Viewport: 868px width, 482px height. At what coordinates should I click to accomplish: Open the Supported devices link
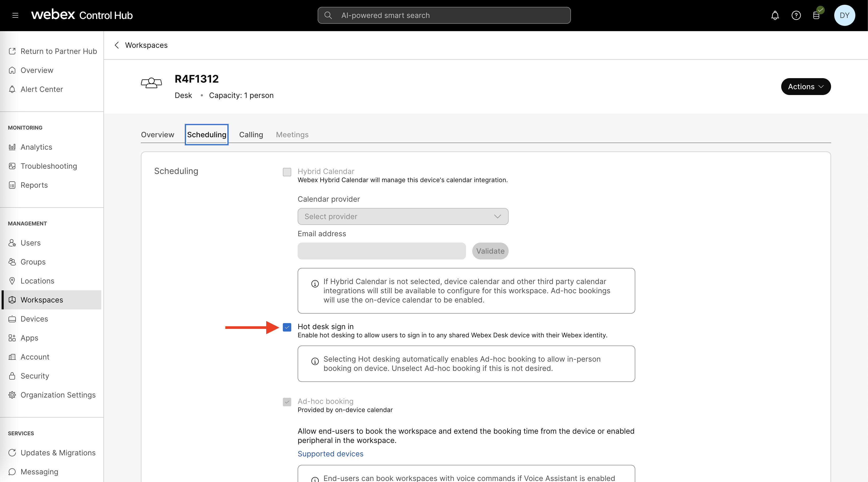pos(330,454)
